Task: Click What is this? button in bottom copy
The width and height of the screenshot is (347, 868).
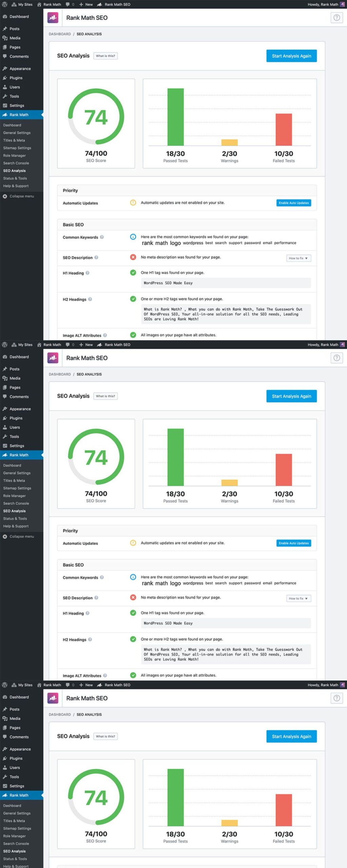Action: point(105,736)
